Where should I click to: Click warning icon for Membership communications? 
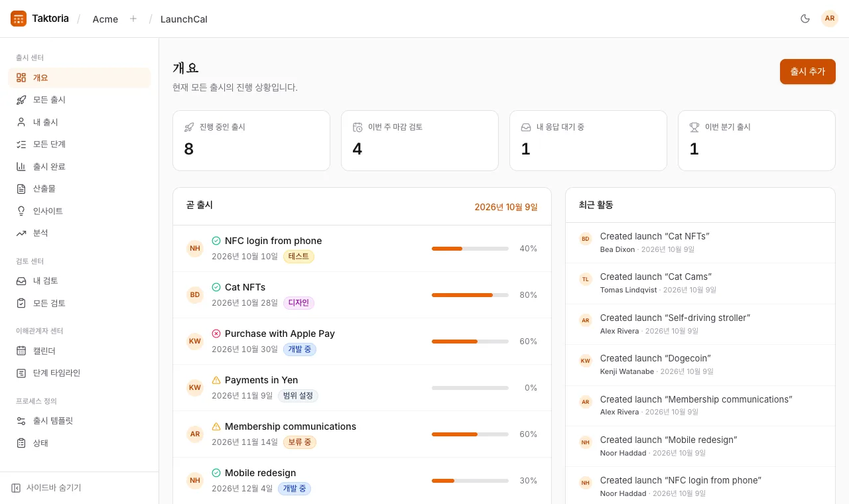[216, 426]
